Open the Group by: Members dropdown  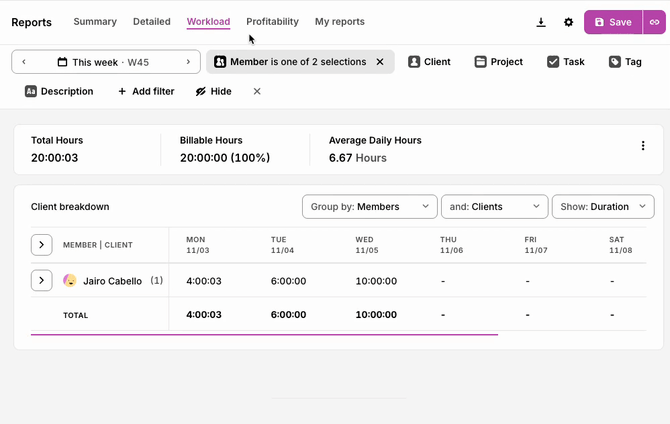point(369,207)
